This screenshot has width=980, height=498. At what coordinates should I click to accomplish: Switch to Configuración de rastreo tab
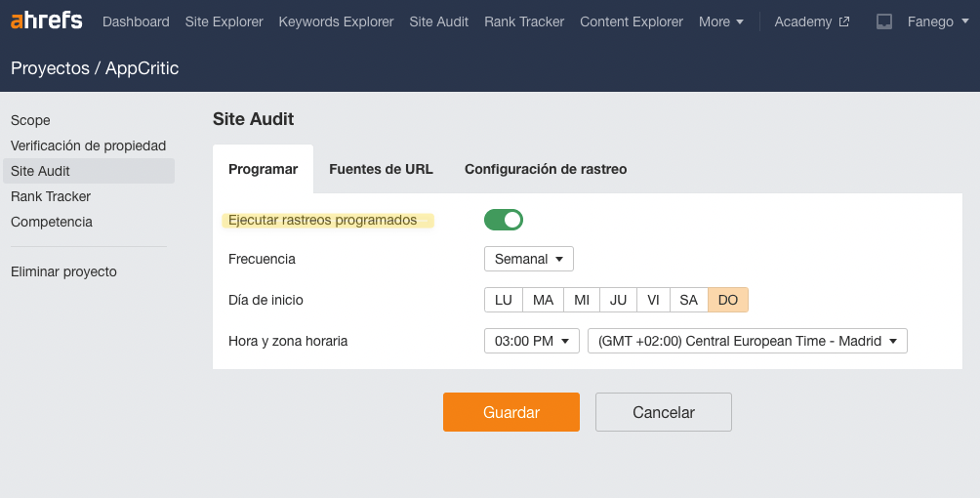pyautogui.click(x=546, y=169)
